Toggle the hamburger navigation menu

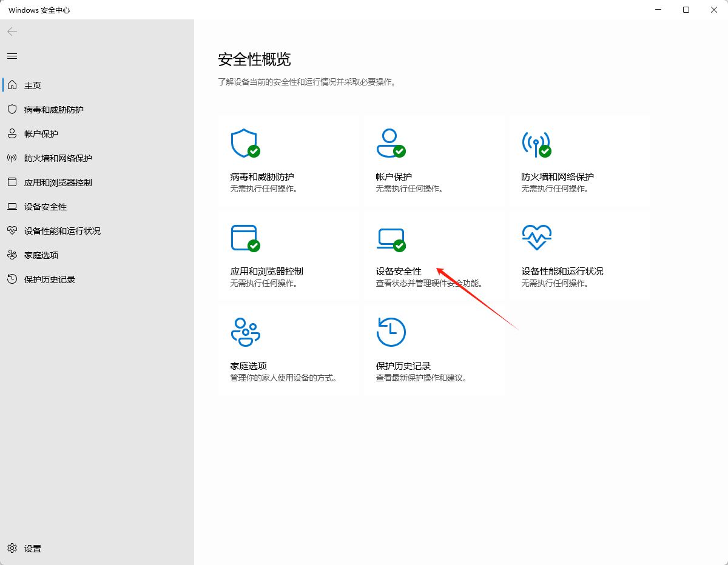12,56
